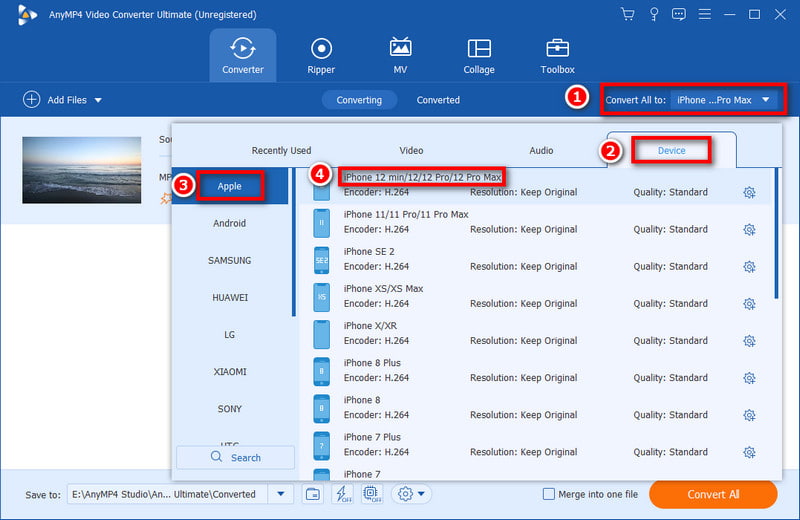Show the Converting list
The width and height of the screenshot is (800, 520).
click(359, 100)
